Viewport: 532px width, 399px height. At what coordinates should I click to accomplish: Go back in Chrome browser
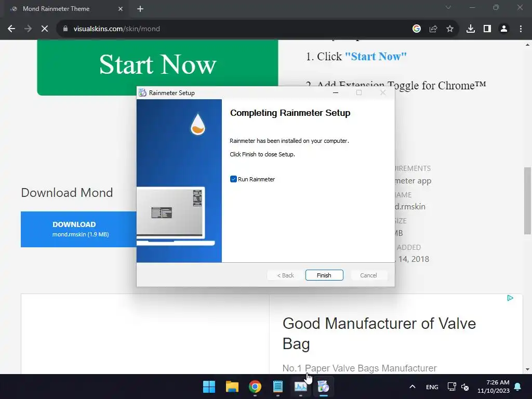[x=11, y=29]
